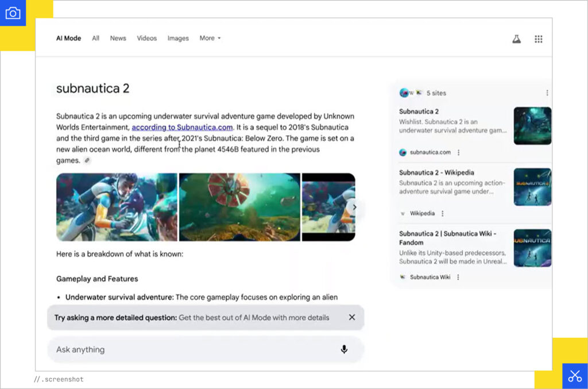Click the camera icon in the top-left corner

13,13
